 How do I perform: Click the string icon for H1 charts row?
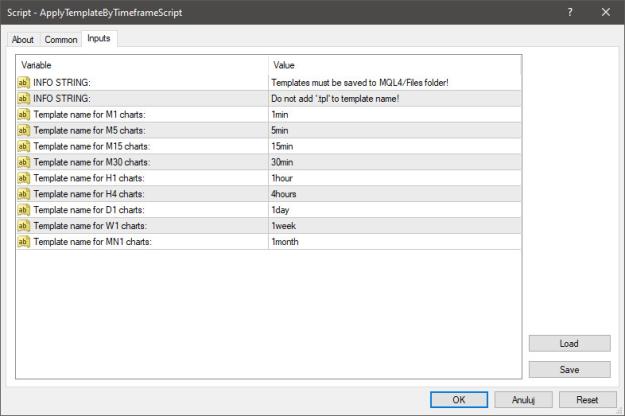24,178
